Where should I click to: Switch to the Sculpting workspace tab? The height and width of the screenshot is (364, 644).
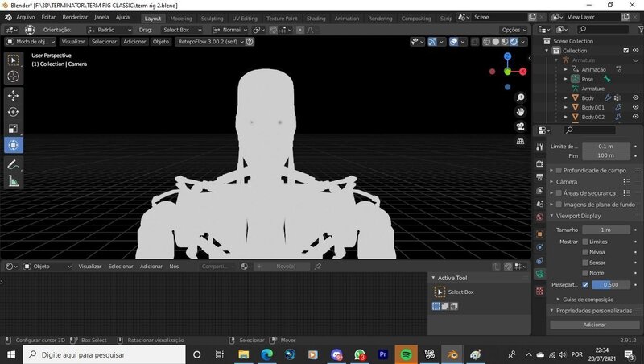click(213, 18)
